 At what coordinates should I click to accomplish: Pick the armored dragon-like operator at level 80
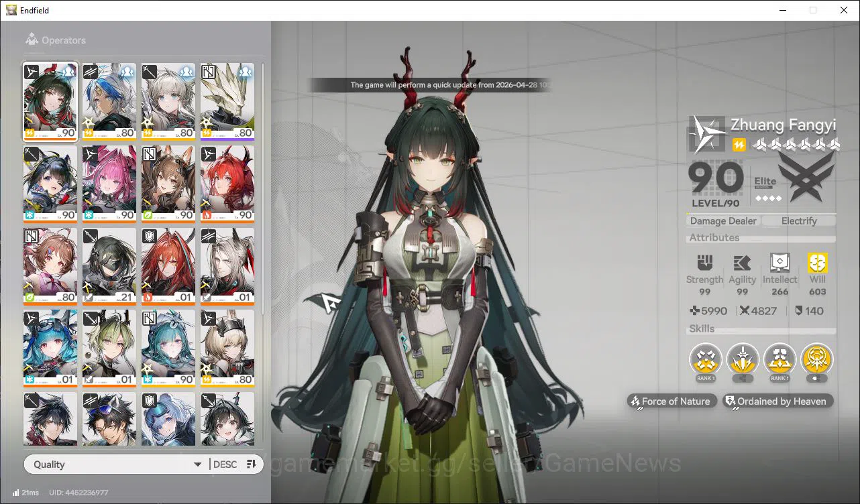(x=227, y=101)
